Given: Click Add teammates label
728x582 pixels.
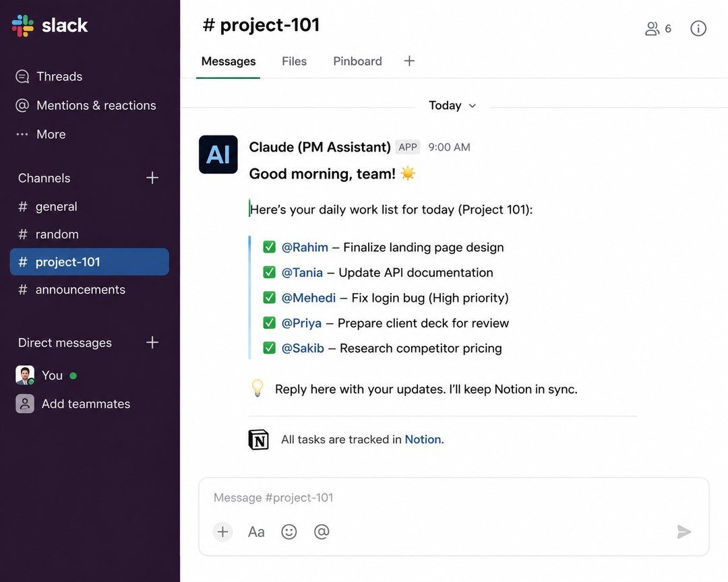Looking at the screenshot, I should click(86, 403).
